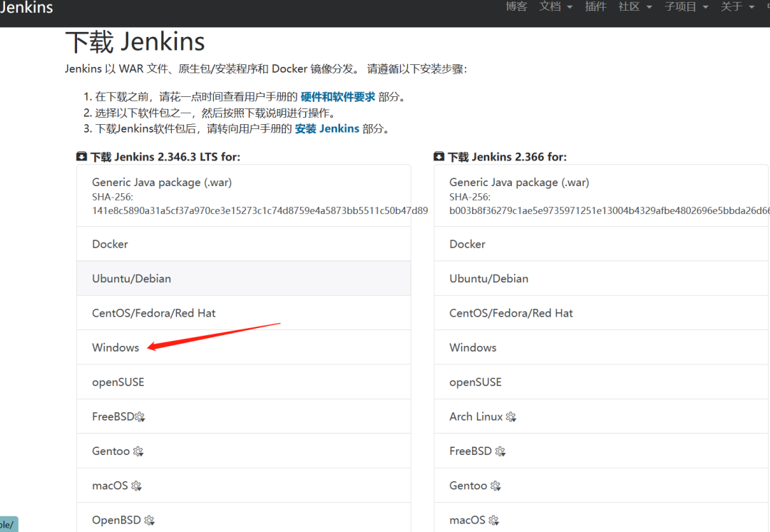Viewport: 770px width, 532px height.
Task: Click download icon beside Jenkins 2.366 heading
Action: point(439,157)
